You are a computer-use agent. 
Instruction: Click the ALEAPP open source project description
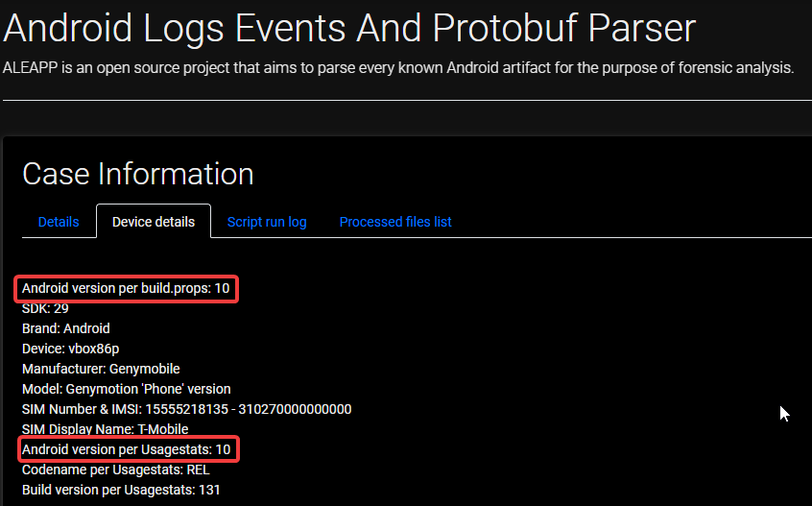398,68
